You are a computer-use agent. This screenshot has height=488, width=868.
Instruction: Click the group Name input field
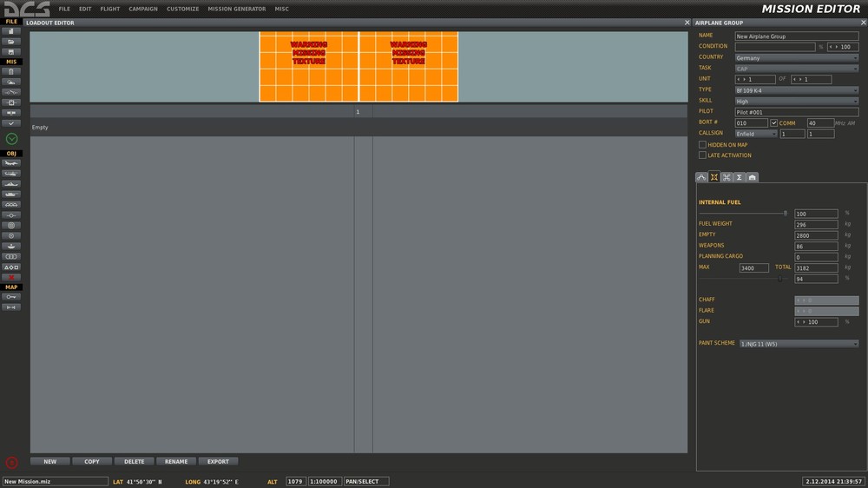(x=797, y=36)
